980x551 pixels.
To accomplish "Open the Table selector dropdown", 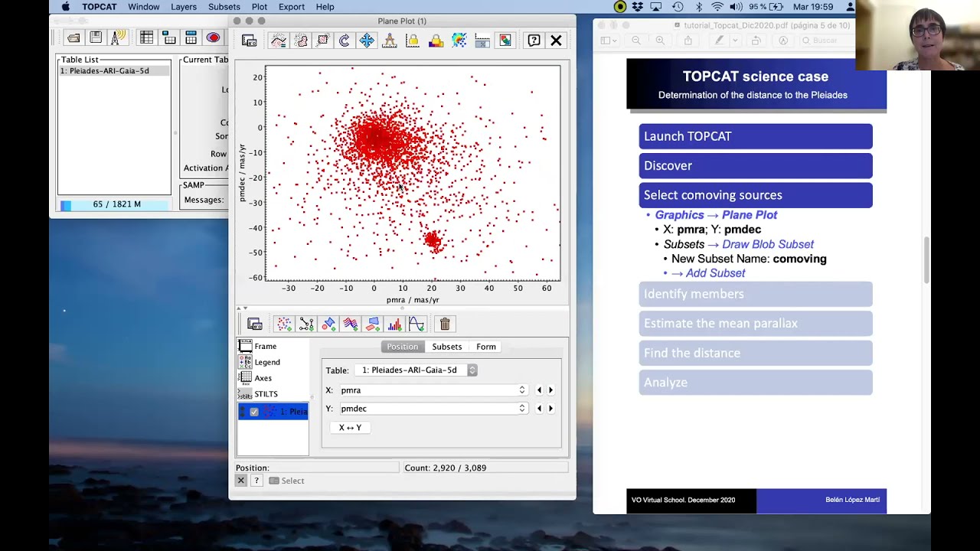I will coord(416,370).
